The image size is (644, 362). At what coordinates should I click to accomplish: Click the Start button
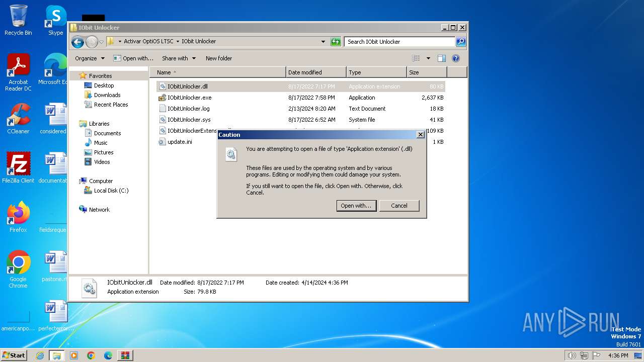14,355
